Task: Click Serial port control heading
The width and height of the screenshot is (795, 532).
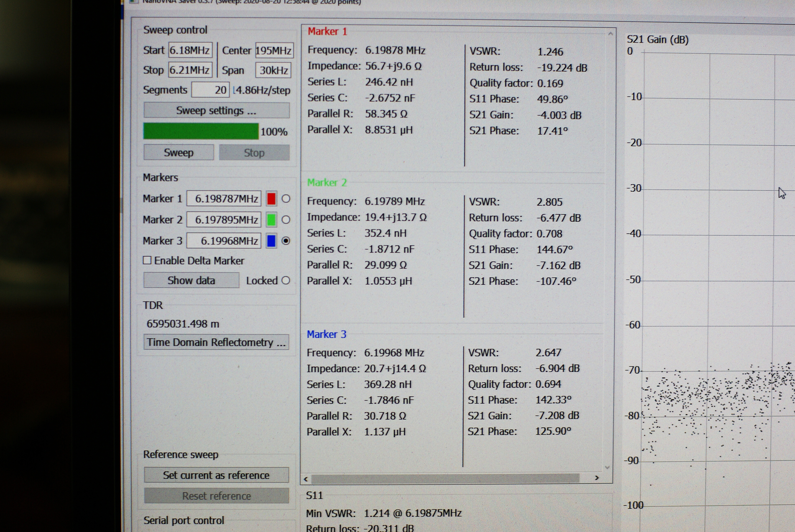Action: click(x=184, y=520)
